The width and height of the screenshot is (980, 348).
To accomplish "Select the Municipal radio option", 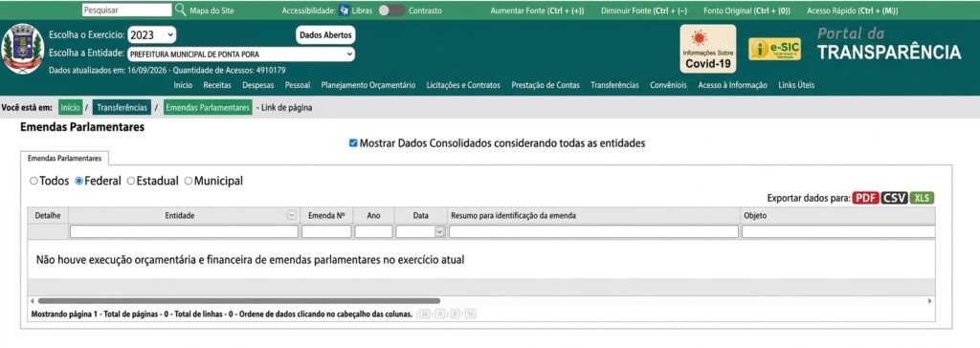I will coord(189,182).
